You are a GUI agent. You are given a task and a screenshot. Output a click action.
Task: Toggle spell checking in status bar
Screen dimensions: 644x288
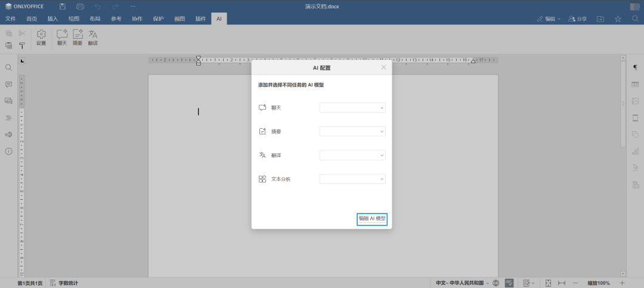(509, 283)
